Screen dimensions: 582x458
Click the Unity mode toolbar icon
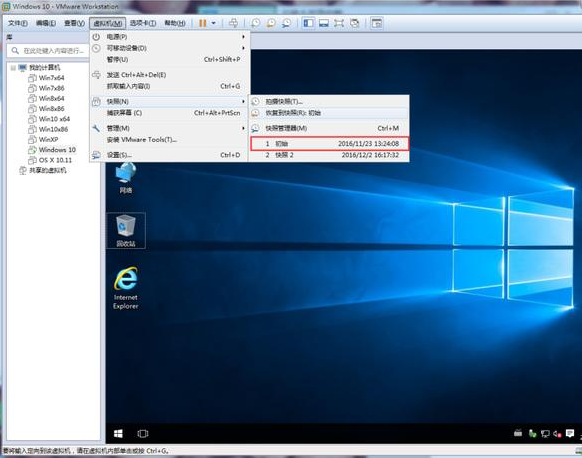coord(355,23)
